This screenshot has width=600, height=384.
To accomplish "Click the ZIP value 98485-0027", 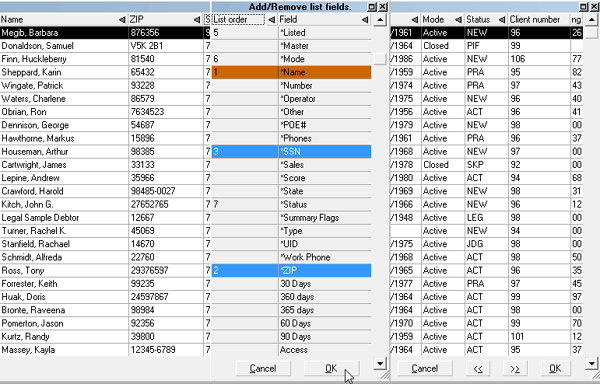I will (x=166, y=191).
